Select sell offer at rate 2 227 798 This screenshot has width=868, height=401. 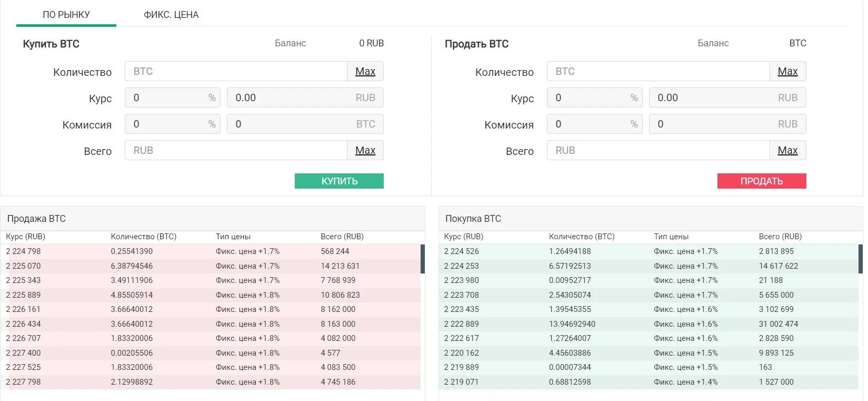(211, 382)
